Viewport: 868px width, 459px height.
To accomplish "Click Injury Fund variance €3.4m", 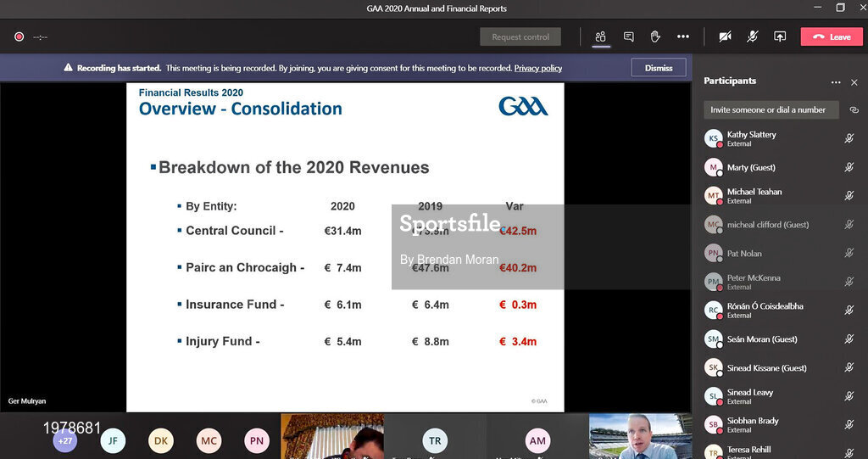I will 518,341.
